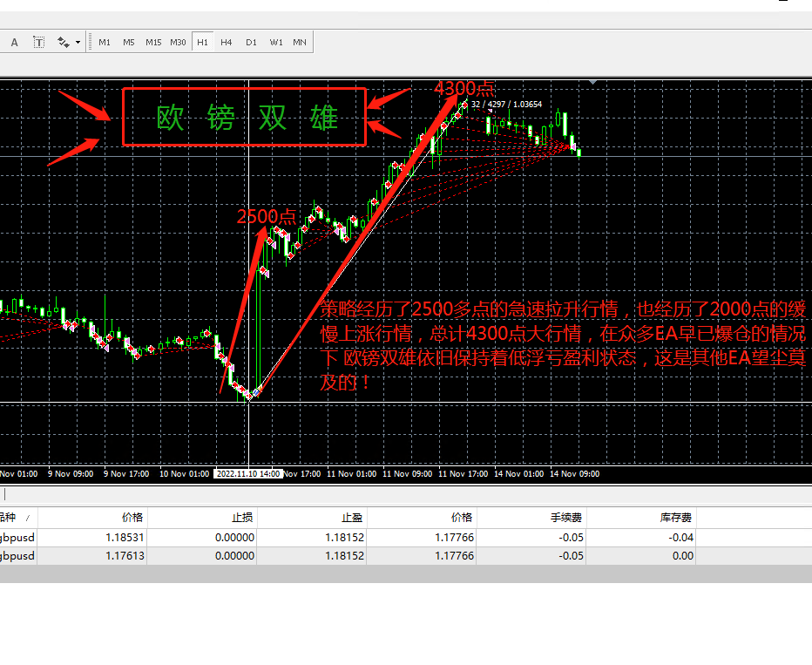Viewport: 812px width, 665px height.
Task: Click current price 1.17766 in 1.18531 row
Action: click(454, 538)
